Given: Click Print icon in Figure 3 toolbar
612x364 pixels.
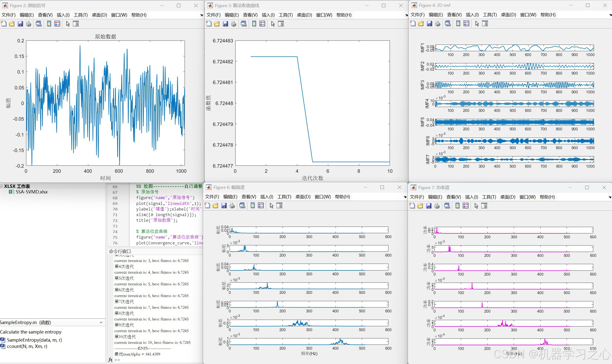Looking at the screenshot, I should pyautogui.click(x=233, y=24).
